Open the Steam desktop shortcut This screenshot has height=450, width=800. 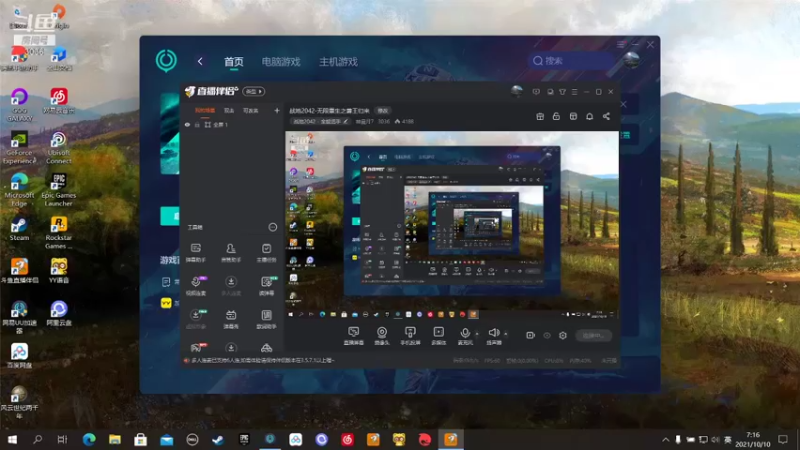(19, 229)
